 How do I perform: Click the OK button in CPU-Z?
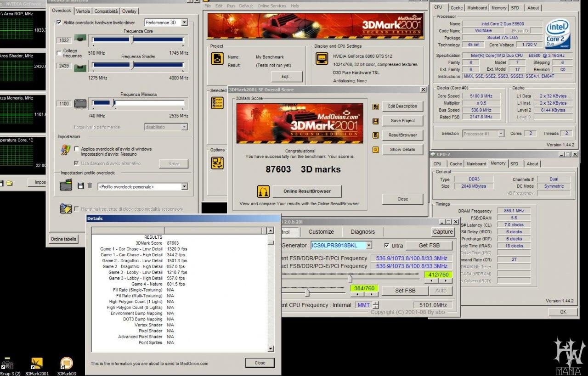click(x=563, y=312)
